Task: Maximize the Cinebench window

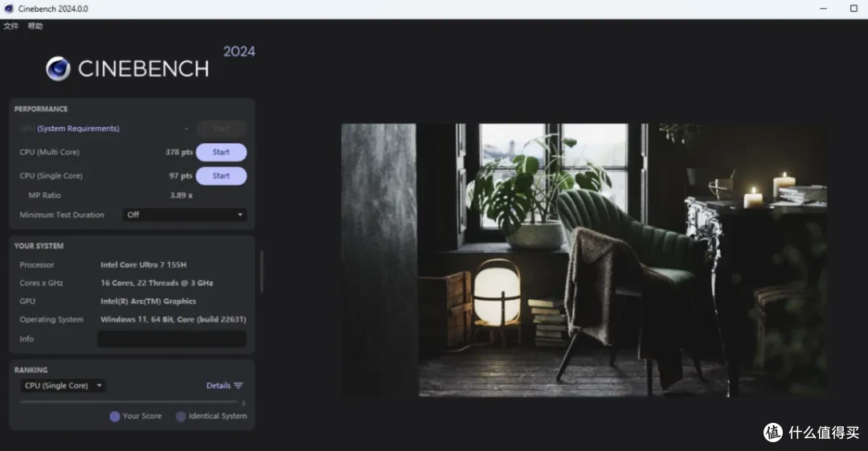Action: 854,8
